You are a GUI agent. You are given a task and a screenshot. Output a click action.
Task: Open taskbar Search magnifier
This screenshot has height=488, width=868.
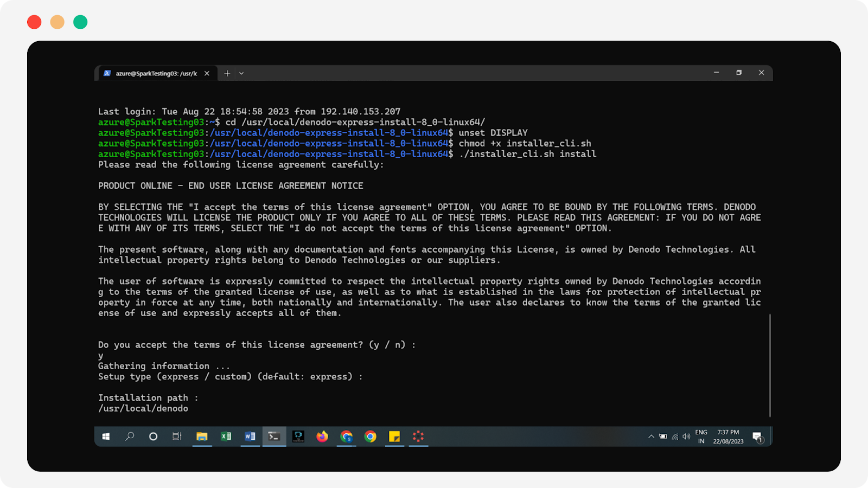pyautogui.click(x=130, y=436)
